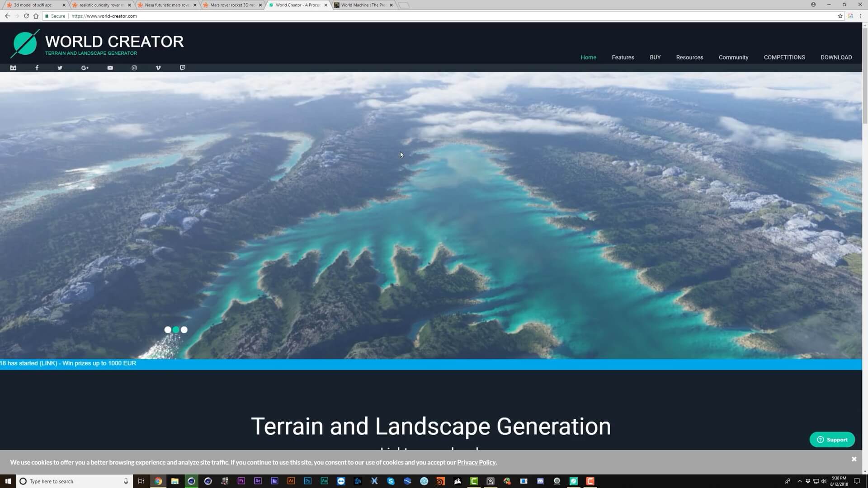Select the first slideshow dot

pos(168,330)
